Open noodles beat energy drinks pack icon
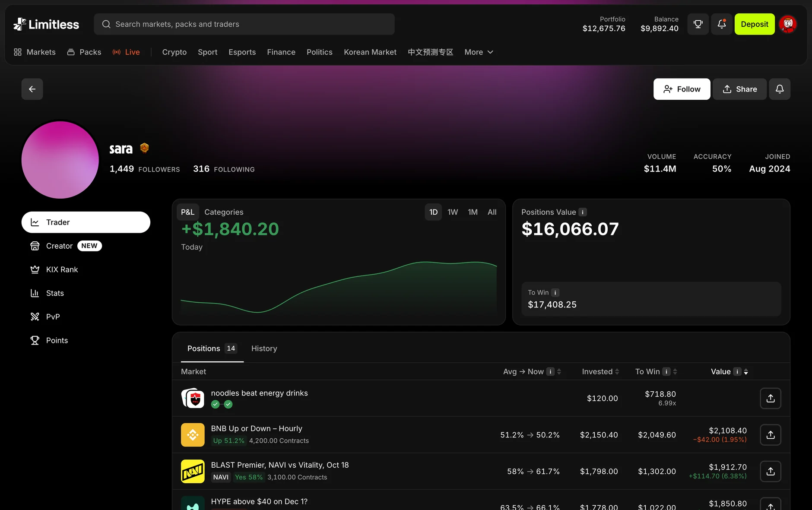The image size is (812, 510). tap(193, 398)
